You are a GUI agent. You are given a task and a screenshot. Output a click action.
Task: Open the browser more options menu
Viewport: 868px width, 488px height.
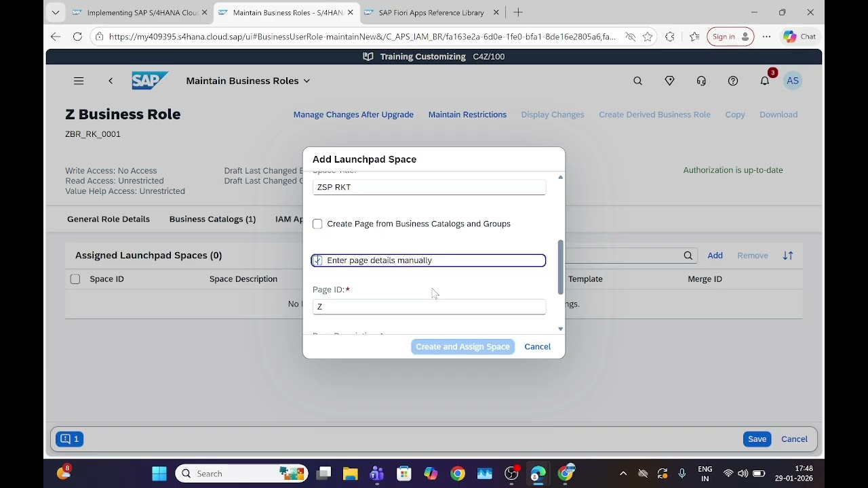tap(766, 37)
